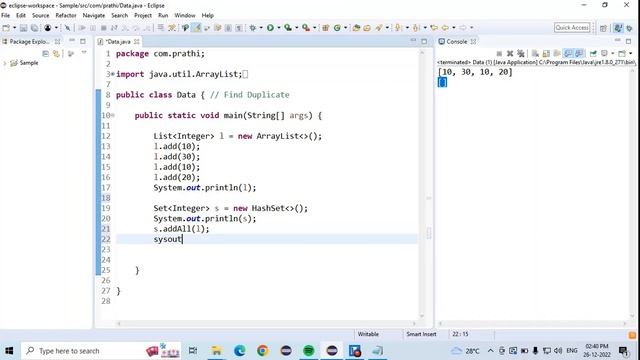The height and width of the screenshot is (360, 640).
Task: Open the Project menu
Action: tap(143, 15)
